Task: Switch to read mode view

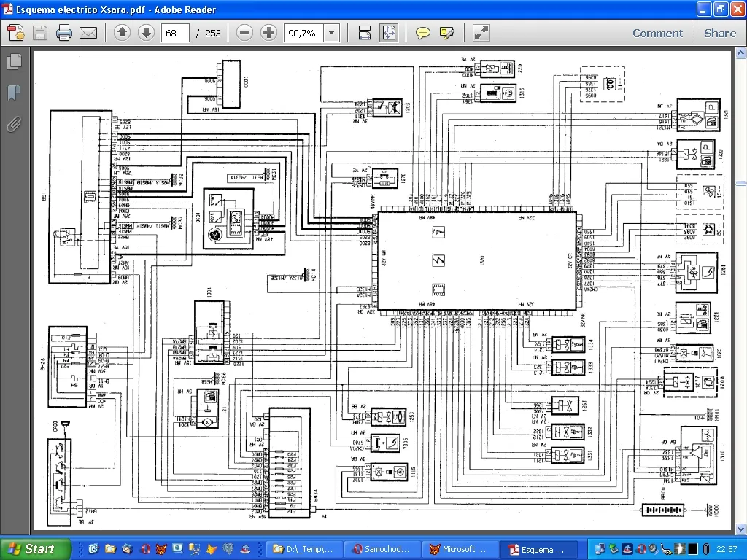Action: [x=481, y=33]
